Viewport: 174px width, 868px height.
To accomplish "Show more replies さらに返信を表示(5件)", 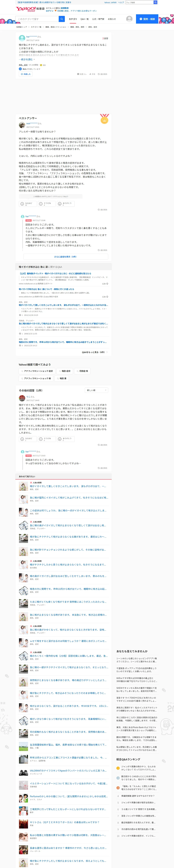I will coord(66,257).
